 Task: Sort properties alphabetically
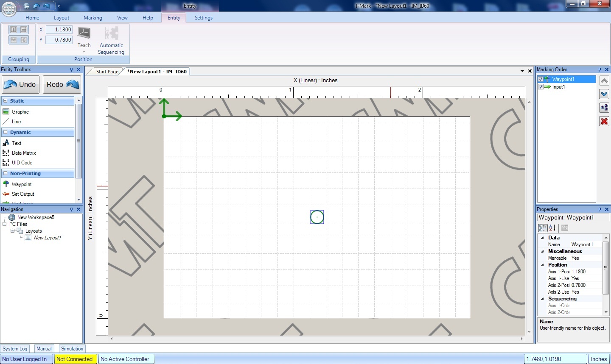[552, 228]
